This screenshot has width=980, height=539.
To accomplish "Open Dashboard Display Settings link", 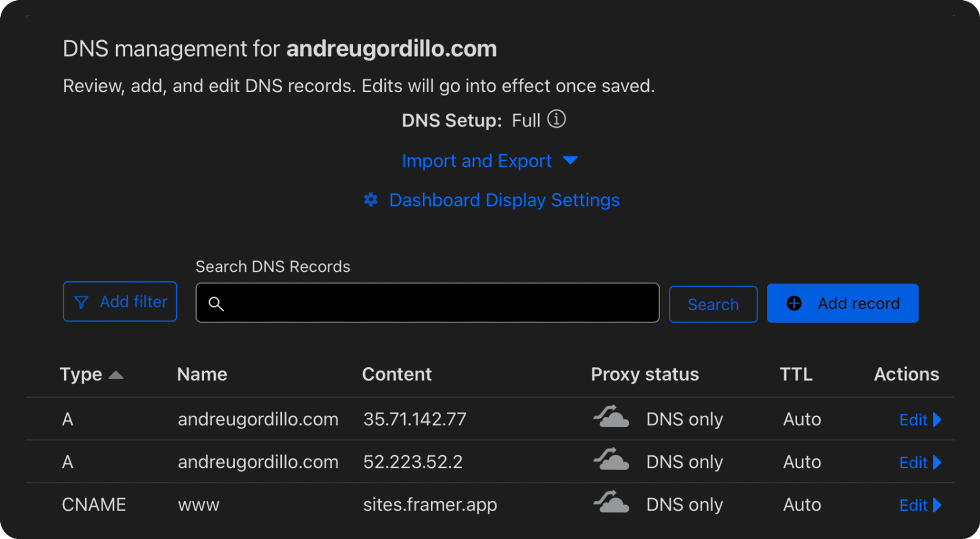I will 504,200.
